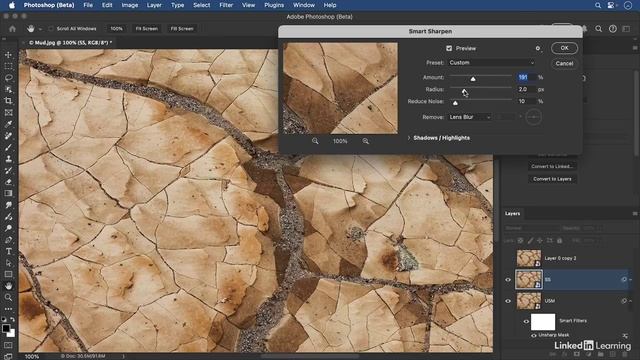
Task: Toggle Smart Filters visibility eye
Action: [526, 321]
